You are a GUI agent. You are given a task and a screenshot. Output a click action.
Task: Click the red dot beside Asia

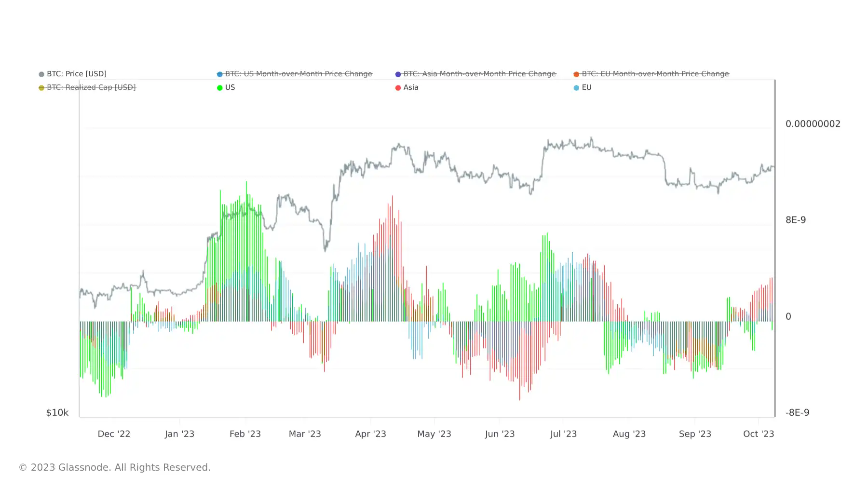coord(398,88)
